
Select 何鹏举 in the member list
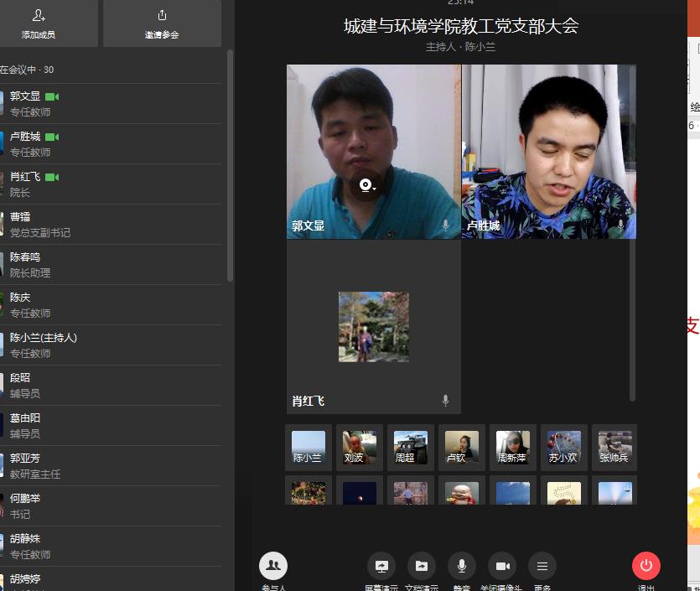tap(111, 505)
